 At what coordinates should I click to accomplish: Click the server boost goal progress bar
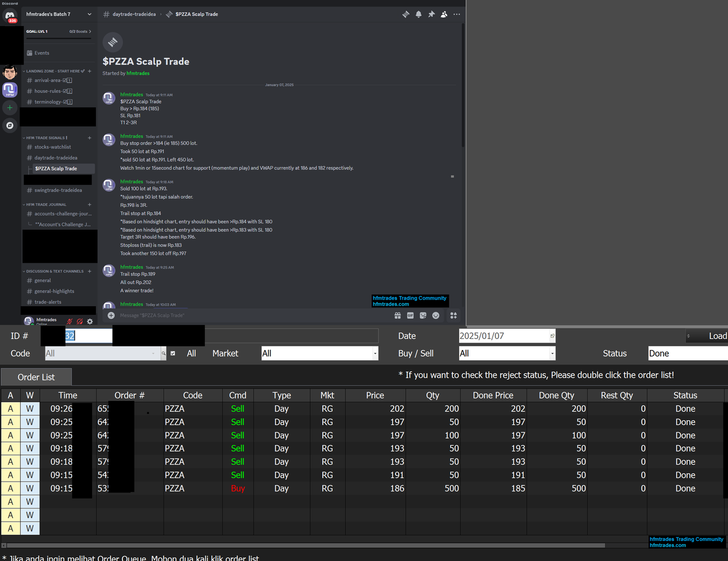coord(58,38)
